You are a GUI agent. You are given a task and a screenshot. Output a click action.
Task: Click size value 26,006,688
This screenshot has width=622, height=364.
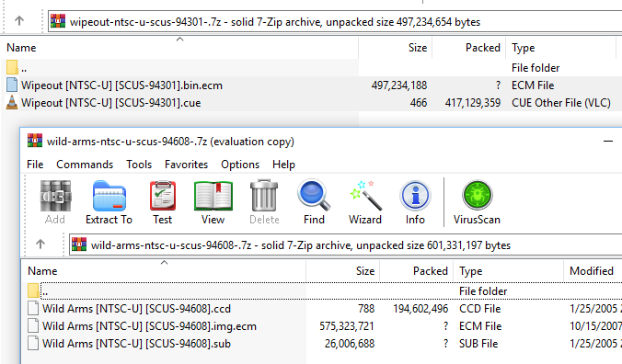350,343
